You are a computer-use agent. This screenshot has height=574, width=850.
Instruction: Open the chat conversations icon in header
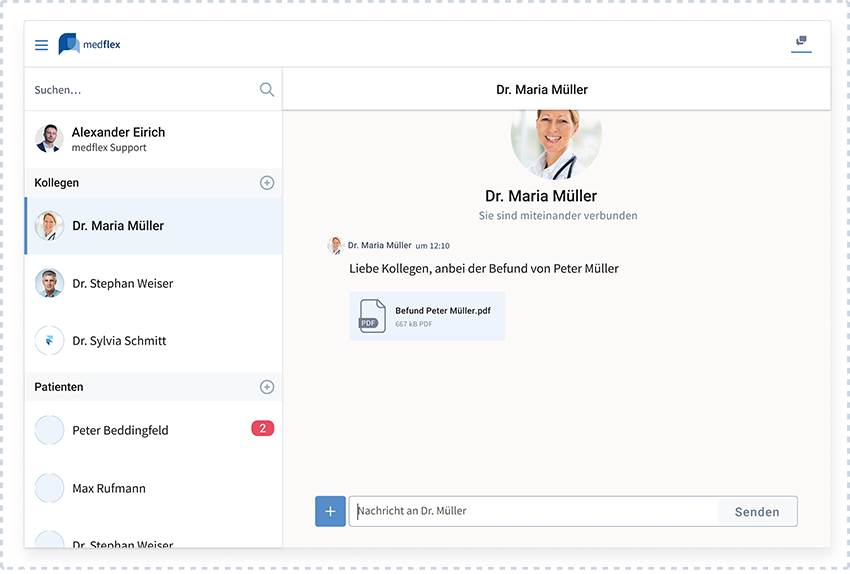pos(800,42)
